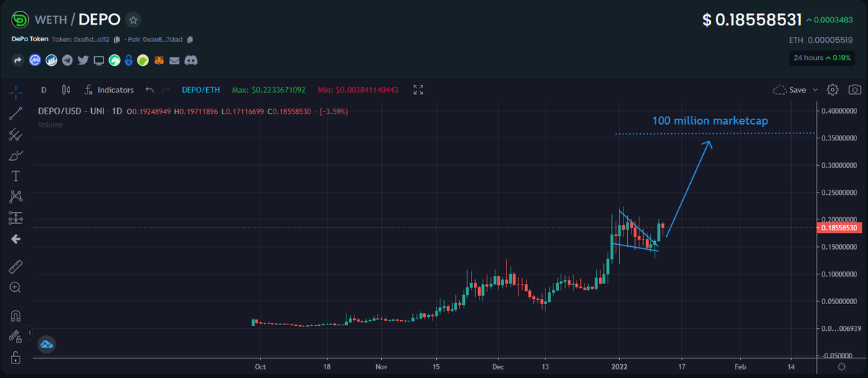Click the blue padlock liquidity icon

tap(129, 61)
